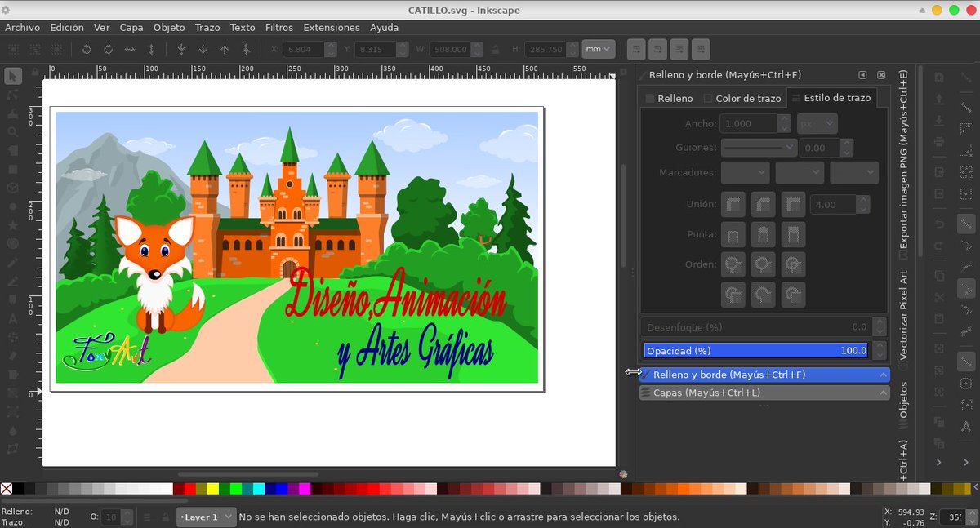Open the Archivo menu

coord(23,27)
